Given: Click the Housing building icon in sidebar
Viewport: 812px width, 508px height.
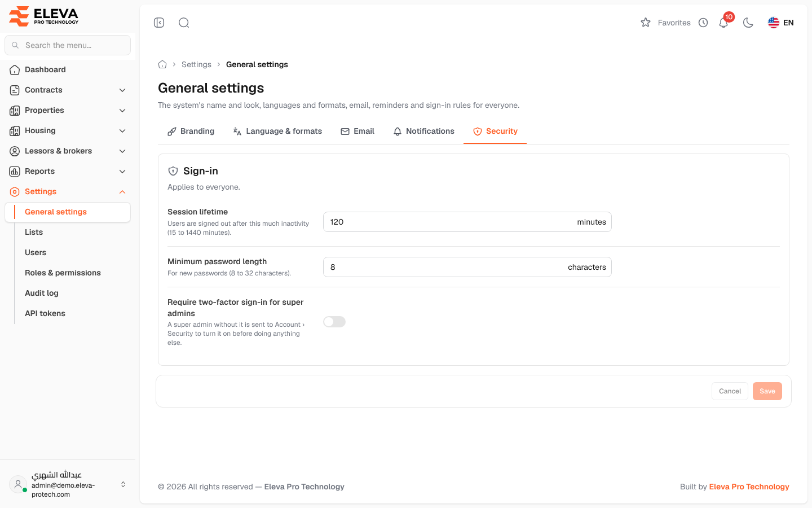Looking at the screenshot, I should 15,131.
